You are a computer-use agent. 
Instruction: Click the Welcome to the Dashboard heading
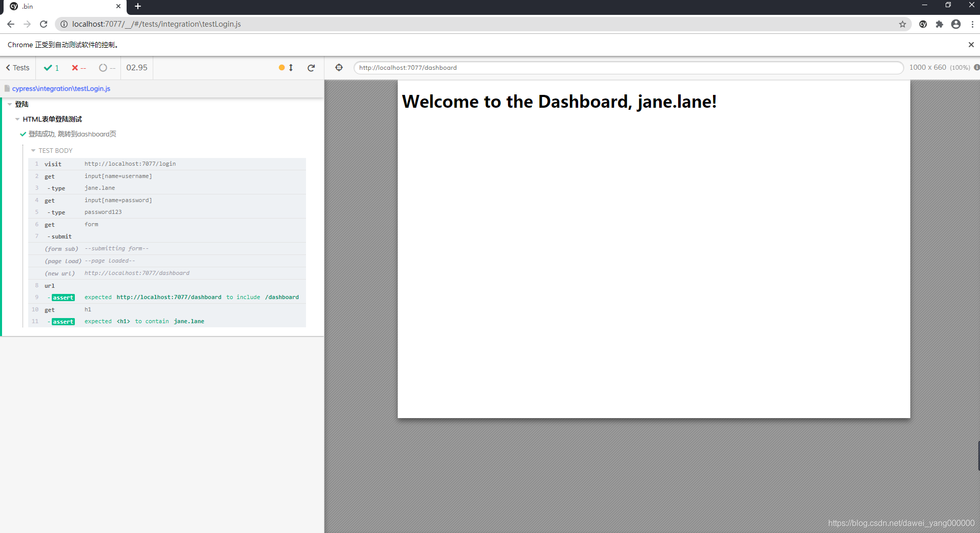pos(559,102)
